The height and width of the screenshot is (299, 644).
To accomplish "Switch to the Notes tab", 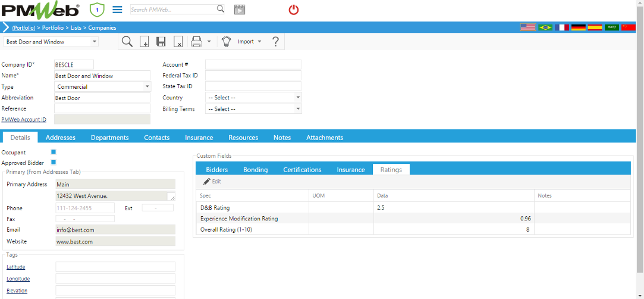I will point(282,138).
